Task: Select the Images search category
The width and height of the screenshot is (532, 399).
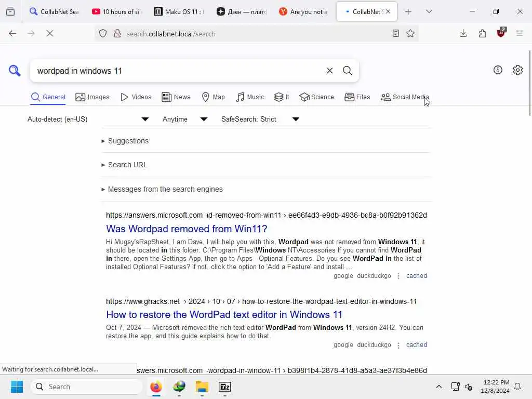Action: (92, 97)
